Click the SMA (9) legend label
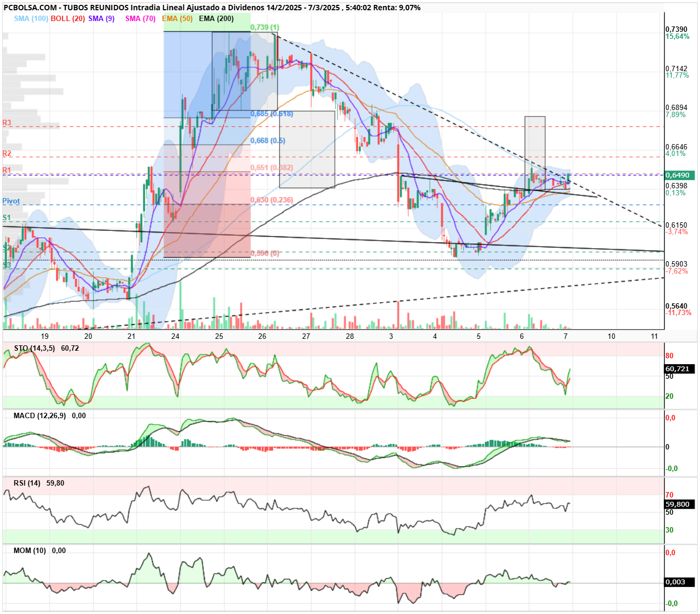Image resolution: width=700 pixels, height=614 pixels. point(101,18)
